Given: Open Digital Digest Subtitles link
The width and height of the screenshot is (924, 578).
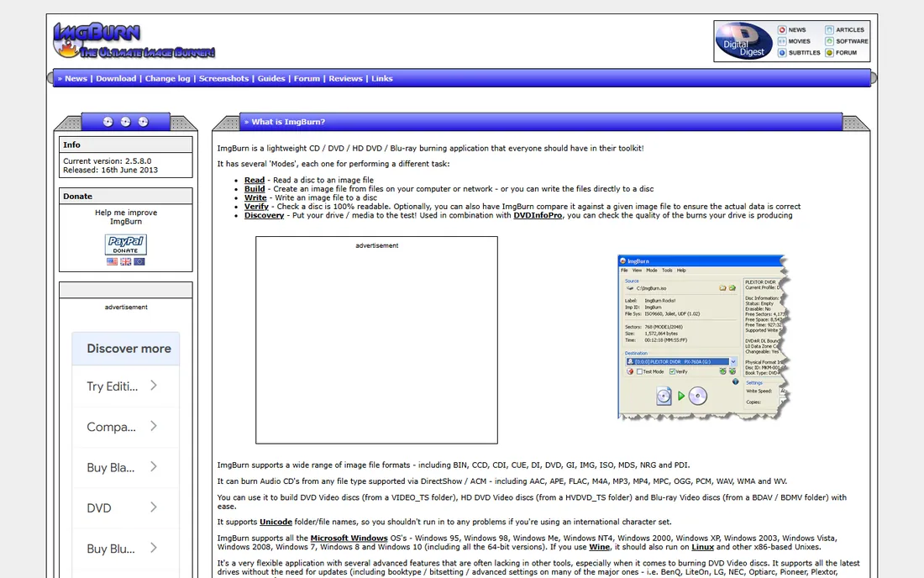Looking at the screenshot, I should [x=799, y=52].
